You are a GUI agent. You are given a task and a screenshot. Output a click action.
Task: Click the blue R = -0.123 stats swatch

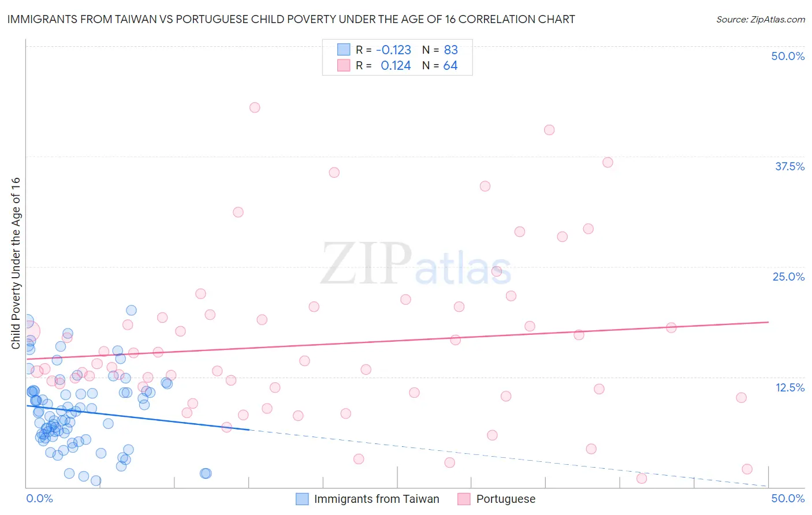click(344, 50)
